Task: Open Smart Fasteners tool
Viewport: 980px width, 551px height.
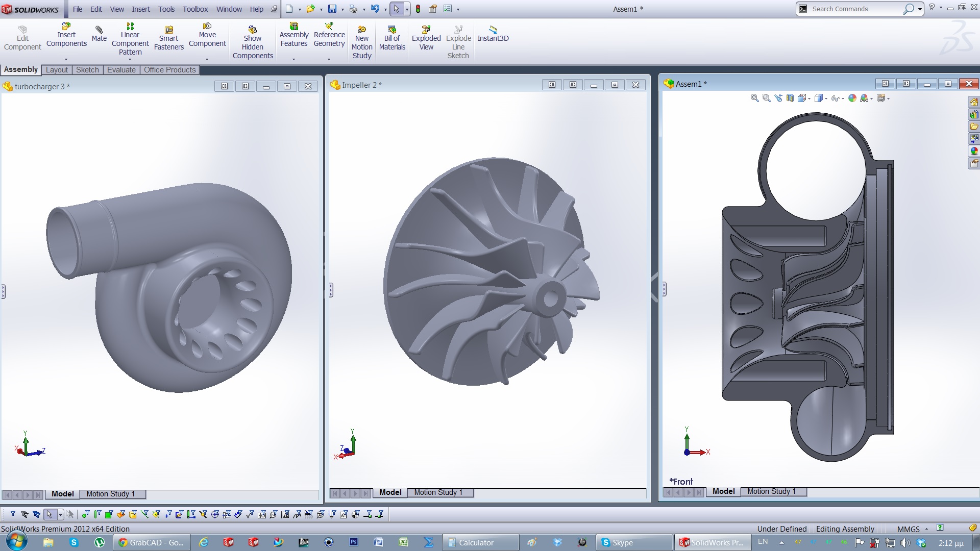Action: click(168, 39)
